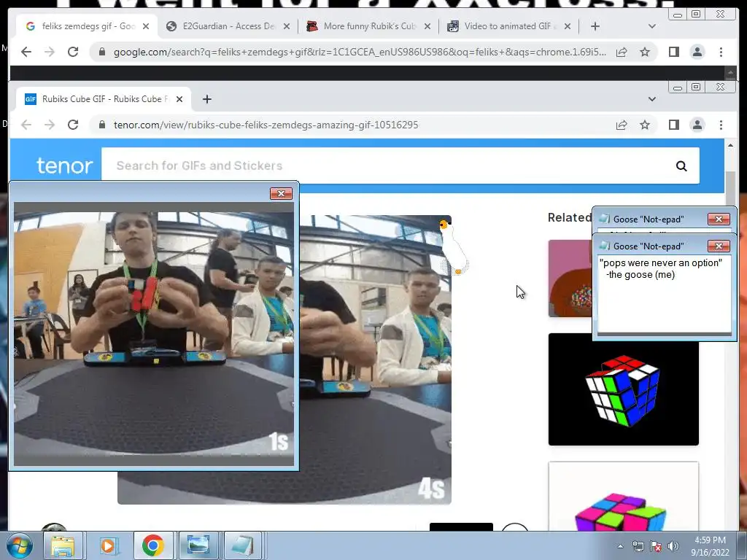Close the feliks zemdegs gif tab
The image size is (747, 560).
point(146,26)
